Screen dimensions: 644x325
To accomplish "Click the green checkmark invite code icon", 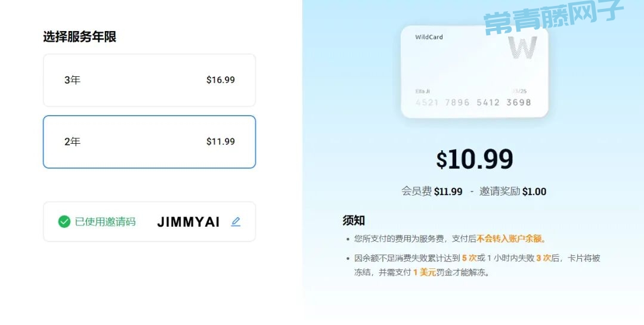I will point(64,222).
